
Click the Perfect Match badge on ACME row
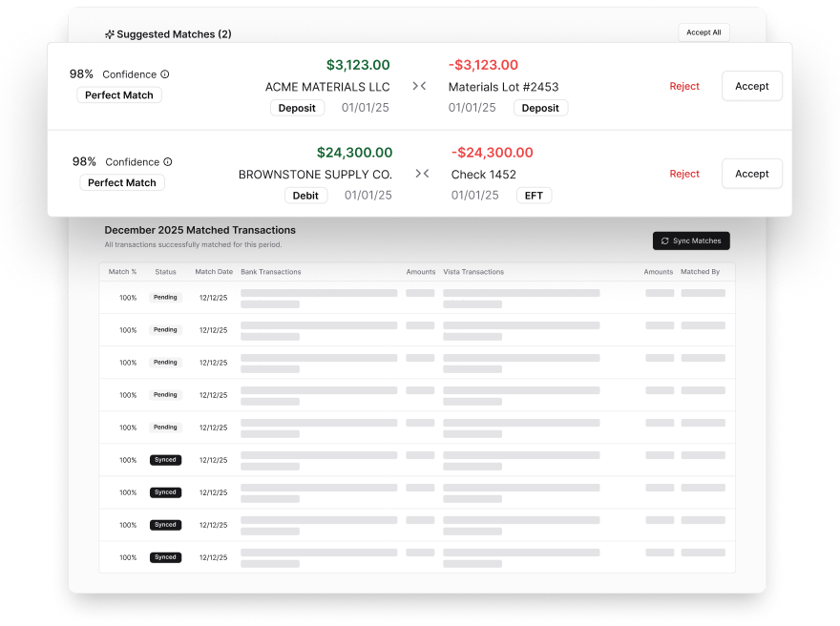tap(118, 94)
